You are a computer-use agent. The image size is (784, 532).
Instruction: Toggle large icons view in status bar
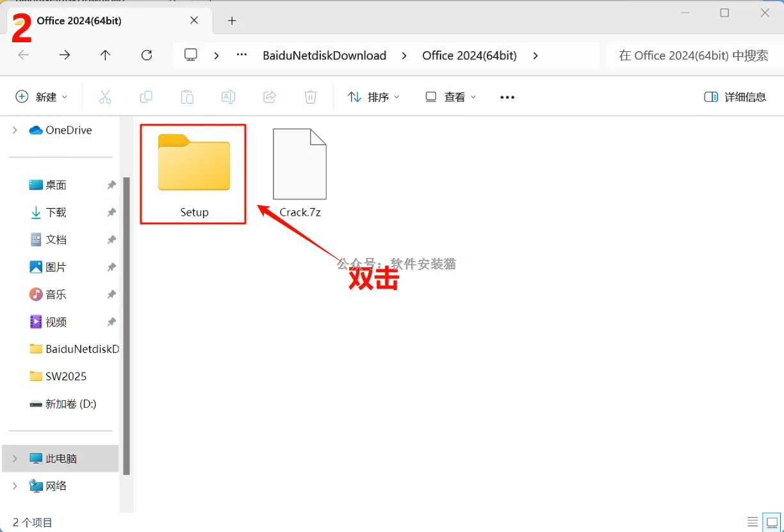pyautogui.click(x=772, y=520)
